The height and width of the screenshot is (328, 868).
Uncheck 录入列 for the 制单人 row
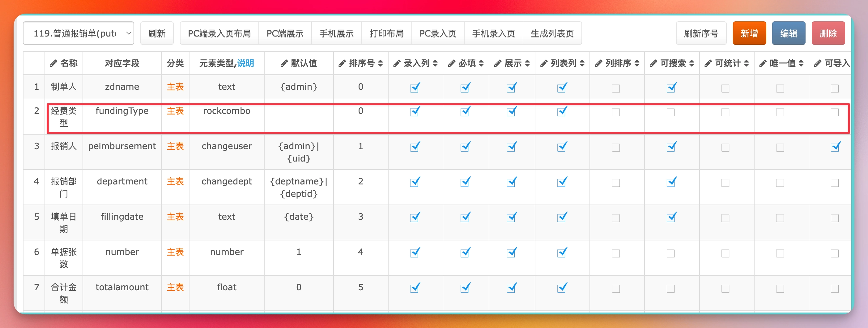coord(415,88)
